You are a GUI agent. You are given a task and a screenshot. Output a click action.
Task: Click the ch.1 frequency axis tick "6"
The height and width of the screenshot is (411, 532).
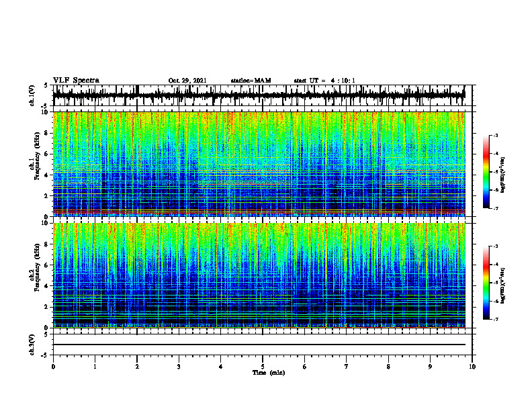[x=47, y=154]
